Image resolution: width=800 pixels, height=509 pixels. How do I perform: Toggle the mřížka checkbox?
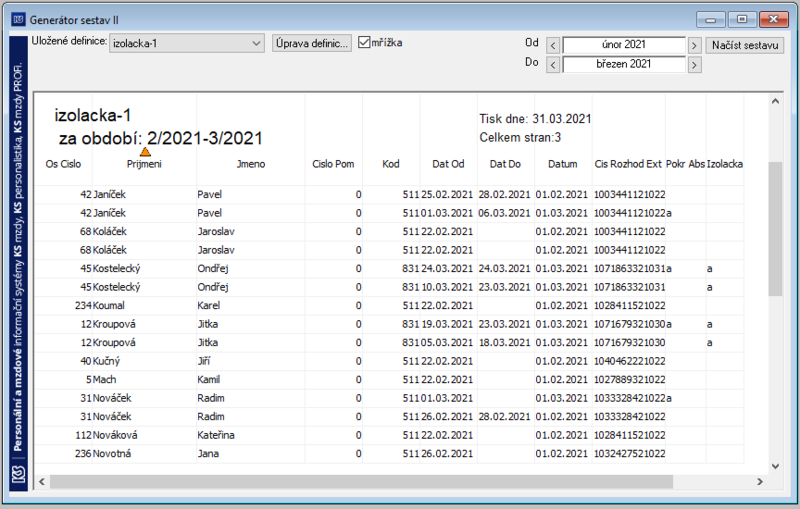[x=364, y=42]
